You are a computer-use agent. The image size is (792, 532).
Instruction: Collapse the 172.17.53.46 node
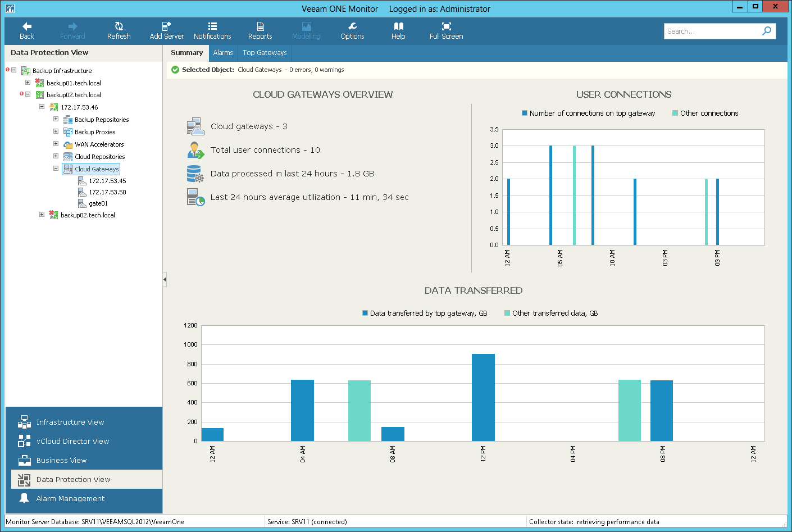coord(42,107)
